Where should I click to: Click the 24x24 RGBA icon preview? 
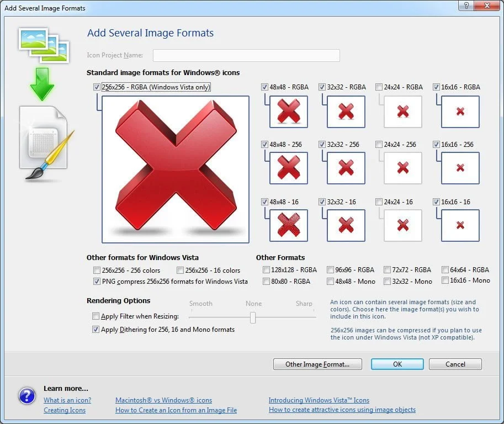(403, 112)
